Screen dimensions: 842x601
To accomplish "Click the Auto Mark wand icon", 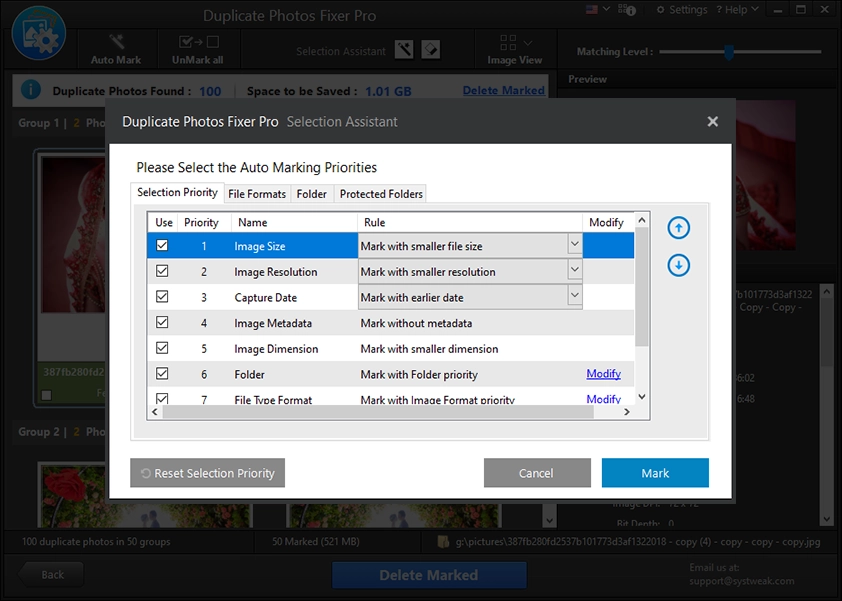I will pos(117,41).
